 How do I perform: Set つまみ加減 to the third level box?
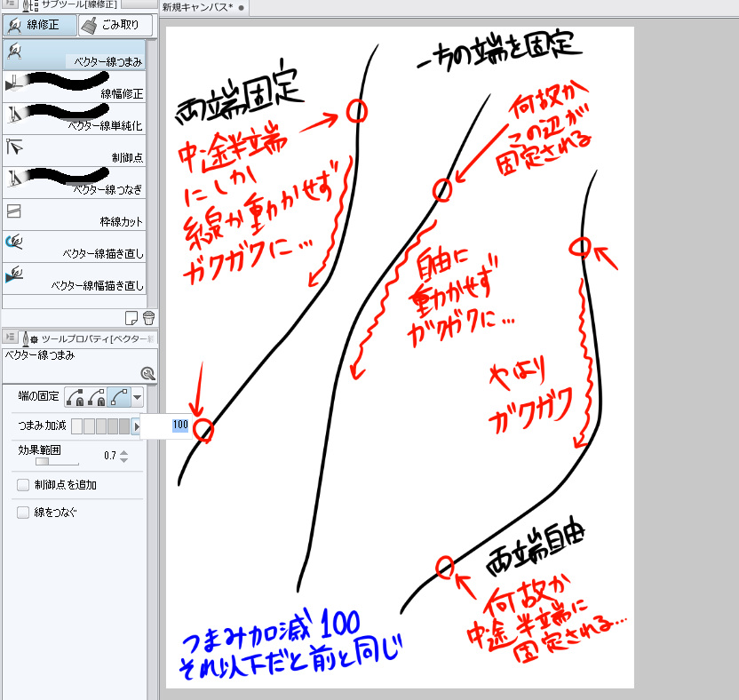click(100, 426)
